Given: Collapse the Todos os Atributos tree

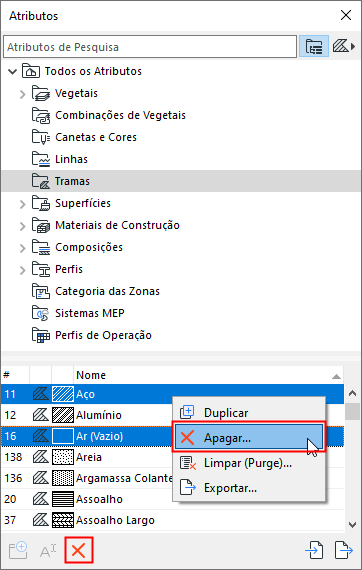Looking at the screenshot, I should point(13,71).
